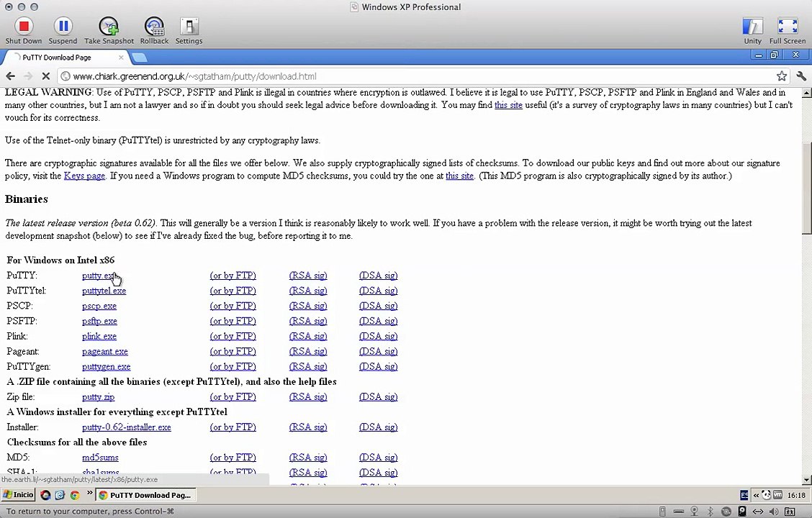Click 'this site' MD5 program link
Screen dimensions: 812x518
[x=459, y=176]
